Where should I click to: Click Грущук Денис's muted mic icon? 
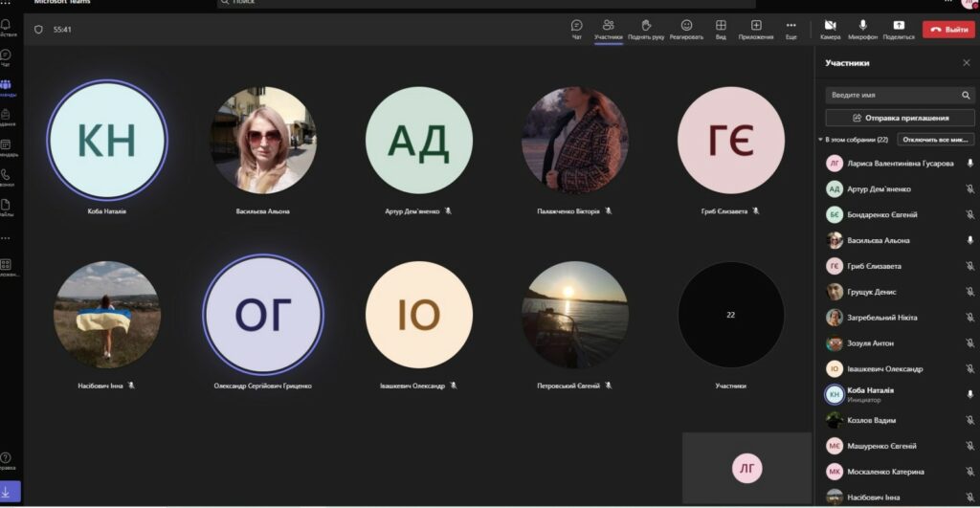[x=970, y=291]
